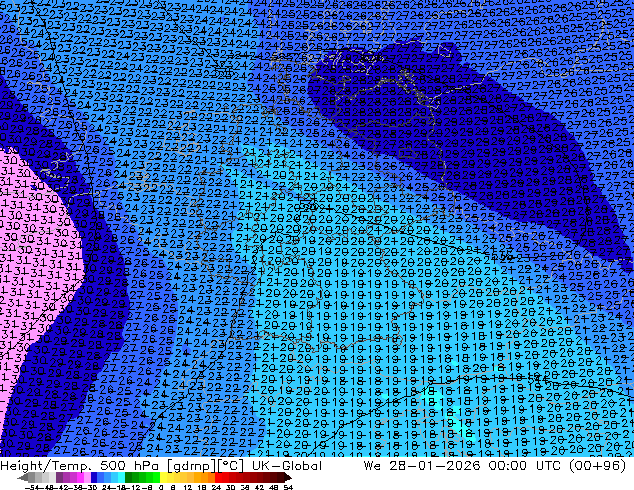Click the left arrow end of color legend
This screenshot has width=634, height=490.
point(23,477)
